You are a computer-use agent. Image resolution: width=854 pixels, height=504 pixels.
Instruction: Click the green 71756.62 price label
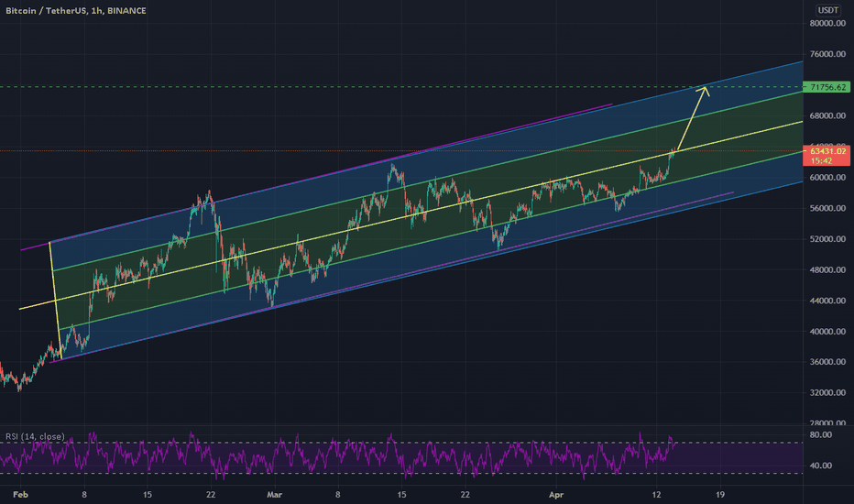pos(827,87)
